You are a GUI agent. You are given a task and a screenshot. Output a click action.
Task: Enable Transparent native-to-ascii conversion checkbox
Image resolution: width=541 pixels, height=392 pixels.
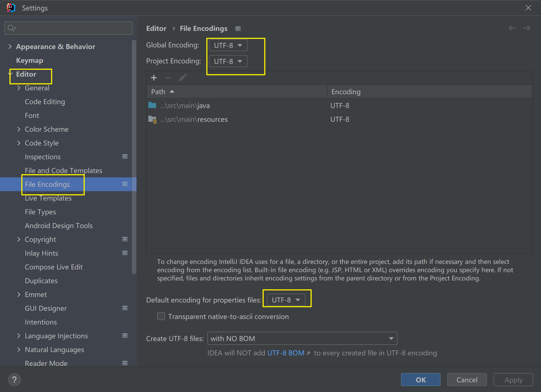161,316
